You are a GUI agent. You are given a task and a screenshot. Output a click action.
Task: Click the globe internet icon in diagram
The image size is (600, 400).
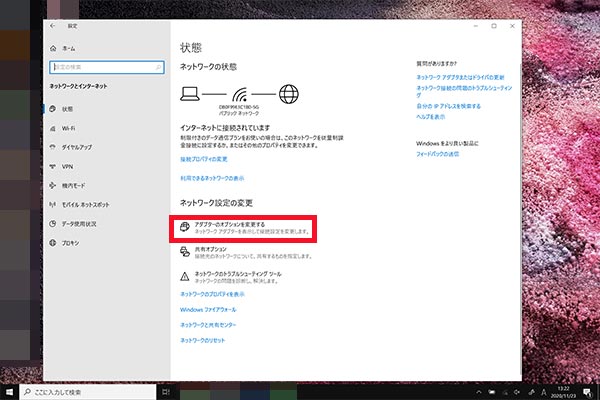(289, 94)
